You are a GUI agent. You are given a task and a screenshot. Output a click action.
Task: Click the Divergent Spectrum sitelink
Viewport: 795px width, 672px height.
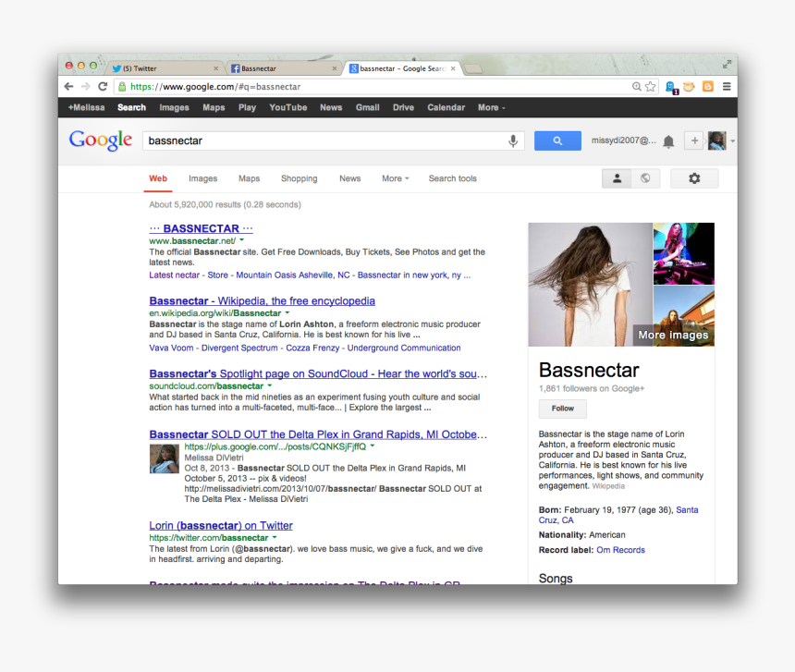[239, 348]
